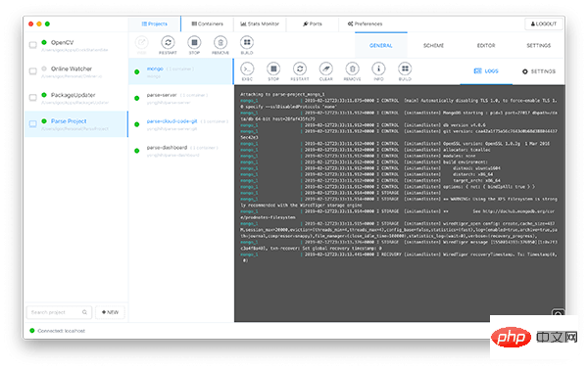Screen dimensions: 588x369
Task: Switch to the Containers tab
Action: (208, 23)
